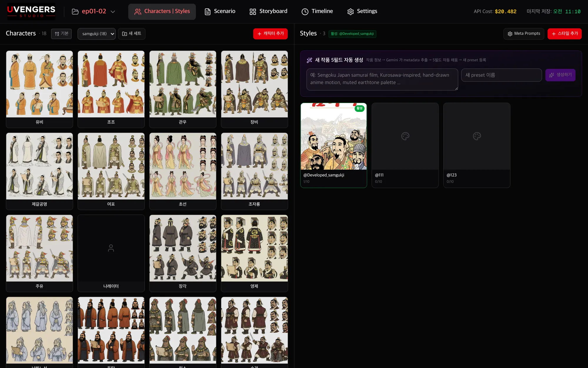The width and height of the screenshot is (588, 368).
Task: Click the magic wand icon beside 새 작품
Action: click(x=309, y=60)
